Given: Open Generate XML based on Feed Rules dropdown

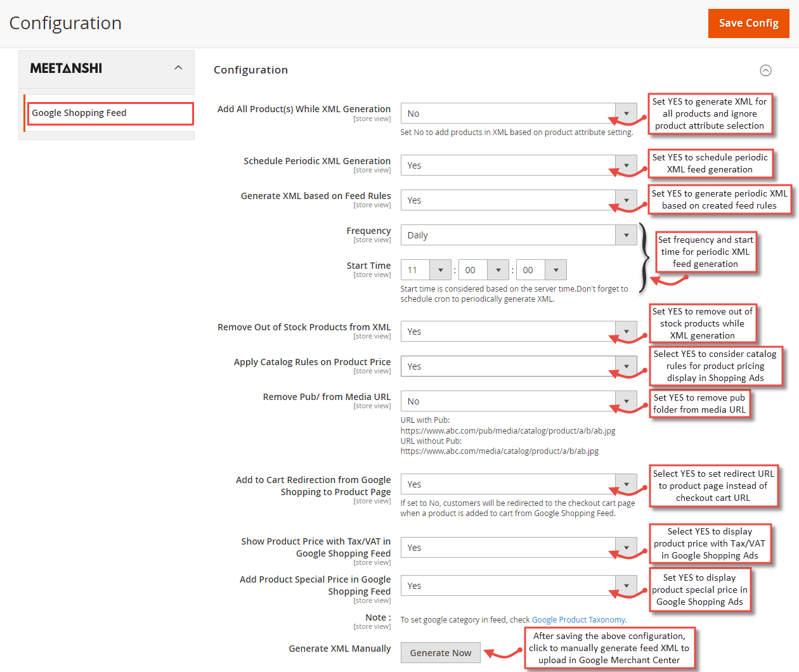Looking at the screenshot, I should [519, 200].
